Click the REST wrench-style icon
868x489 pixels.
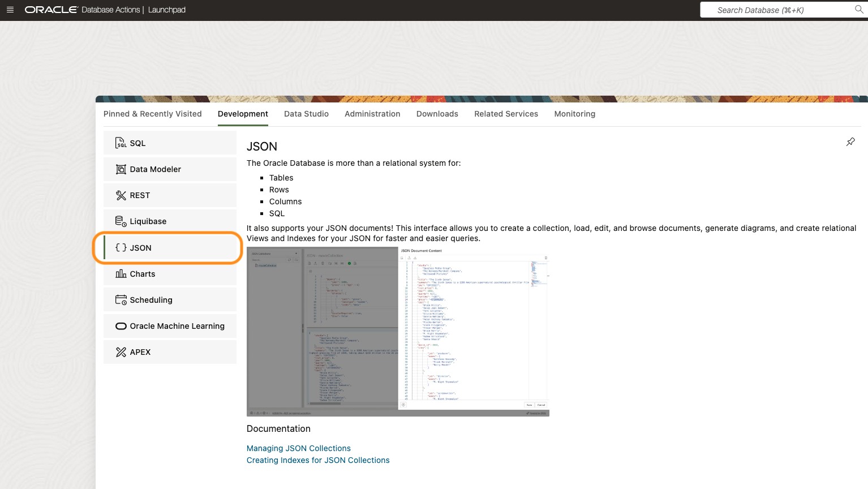point(120,195)
